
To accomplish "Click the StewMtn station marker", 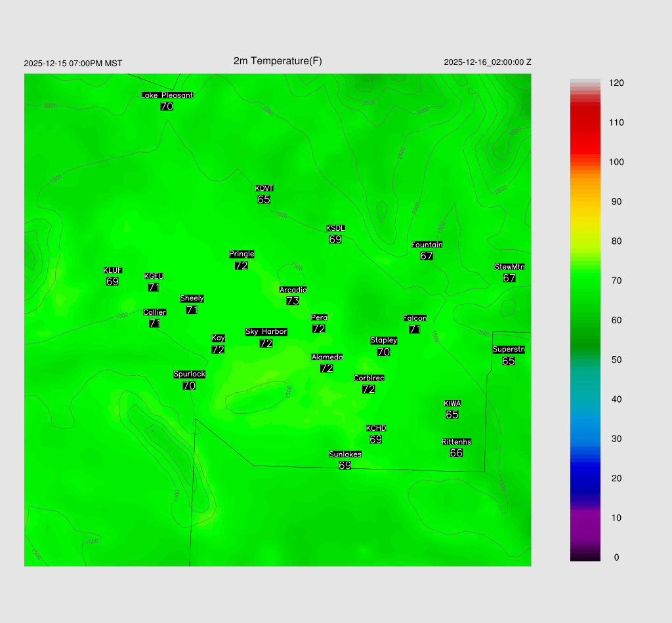I will point(509,272).
